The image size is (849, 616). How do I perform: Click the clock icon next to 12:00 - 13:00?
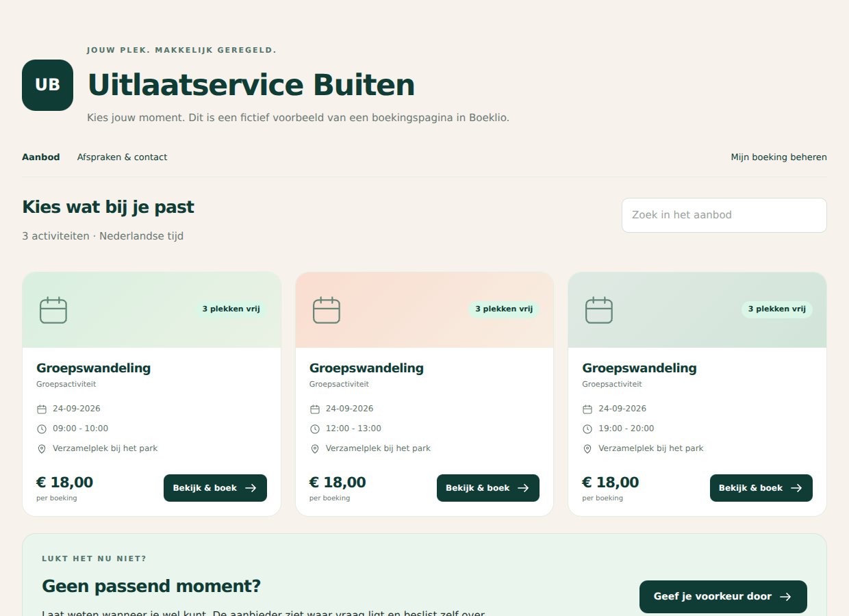[315, 429]
